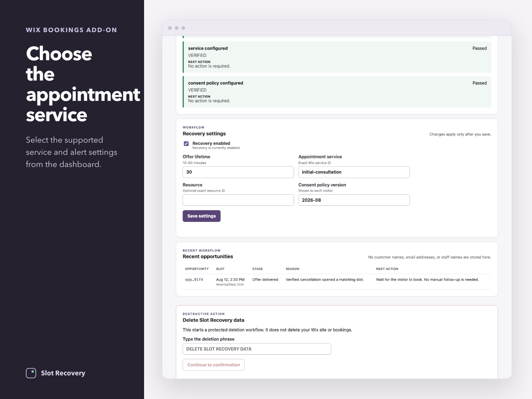
Task: Click the "consent policy configured" check title
Action: click(215, 83)
